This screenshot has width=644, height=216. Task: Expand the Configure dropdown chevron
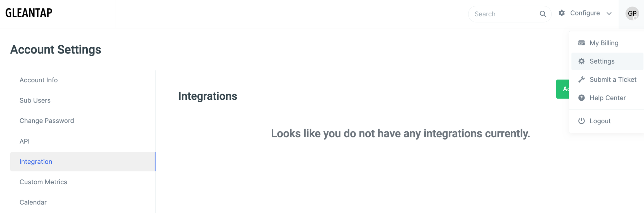tap(609, 13)
